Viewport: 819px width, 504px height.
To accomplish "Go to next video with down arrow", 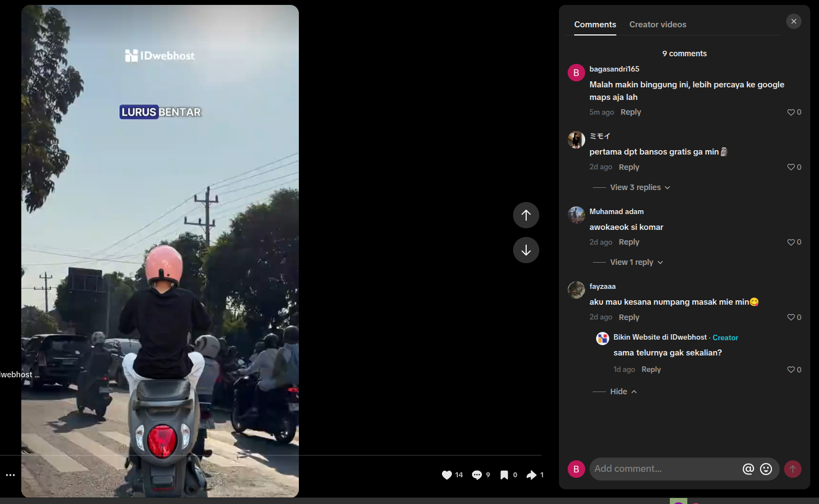I will pyautogui.click(x=526, y=250).
